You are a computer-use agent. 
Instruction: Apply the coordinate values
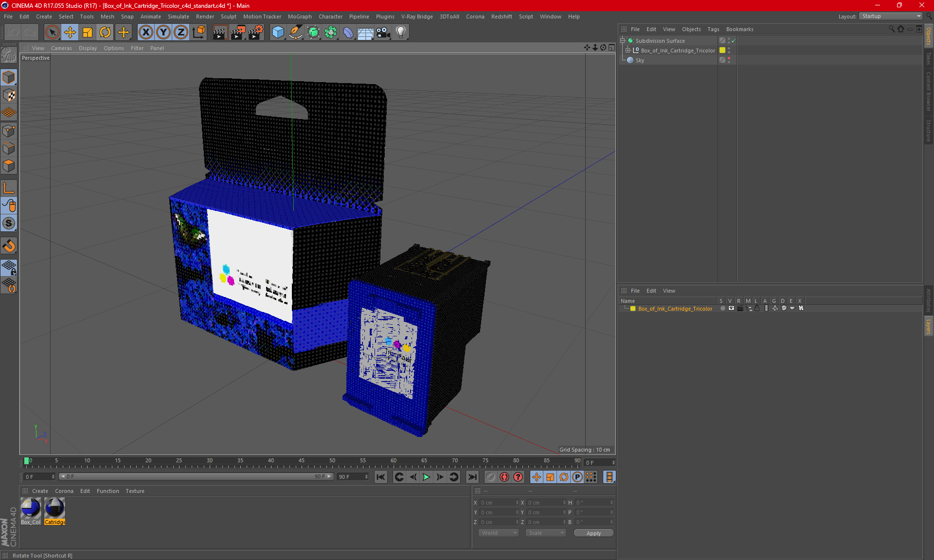point(593,533)
